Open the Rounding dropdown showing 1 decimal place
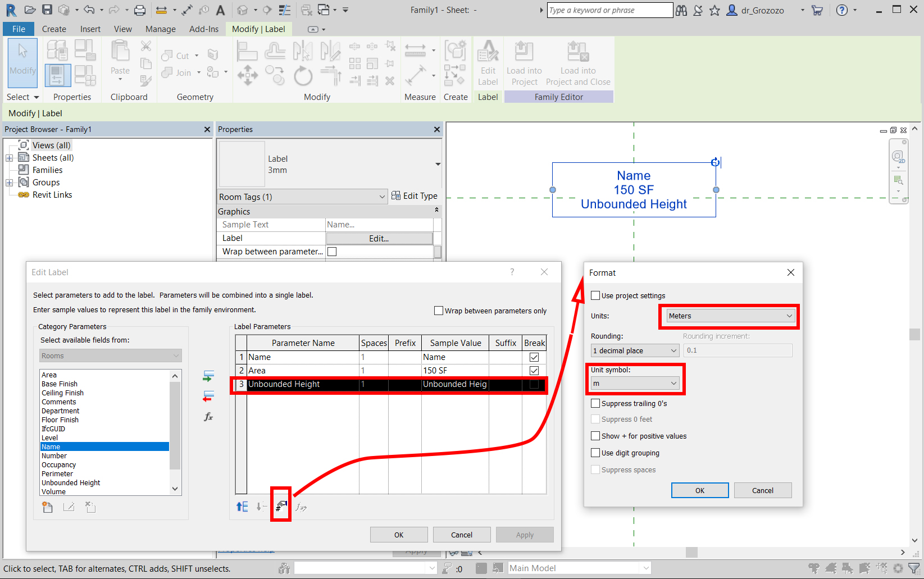Screen dimensions: 924x579 click(x=634, y=350)
